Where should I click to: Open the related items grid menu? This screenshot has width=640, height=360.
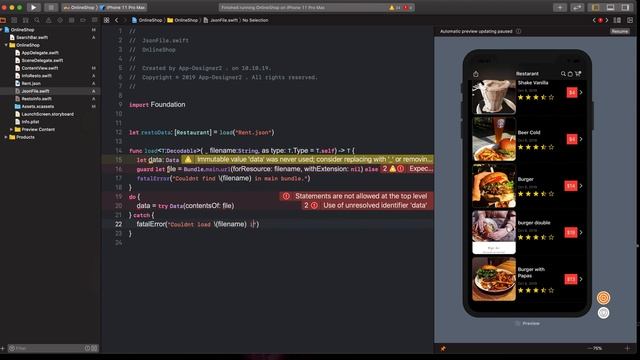[107, 20]
